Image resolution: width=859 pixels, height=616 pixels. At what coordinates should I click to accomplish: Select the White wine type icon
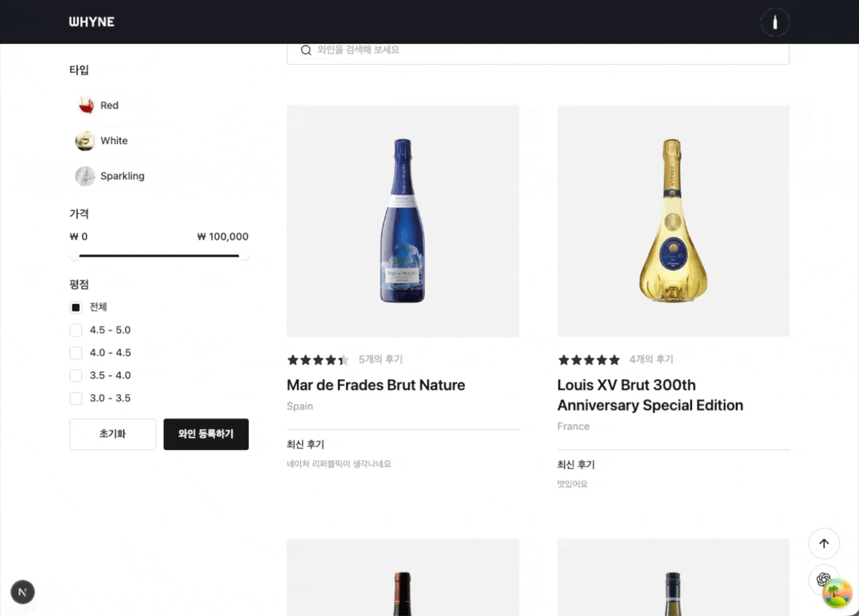click(x=85, y=141)
